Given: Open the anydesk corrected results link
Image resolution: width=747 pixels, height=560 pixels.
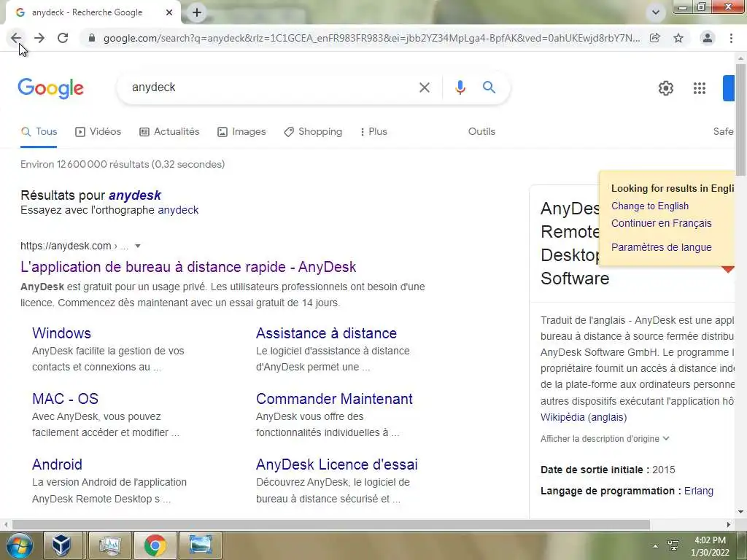Looking at the screenshot, I should [x=135, y=195].
